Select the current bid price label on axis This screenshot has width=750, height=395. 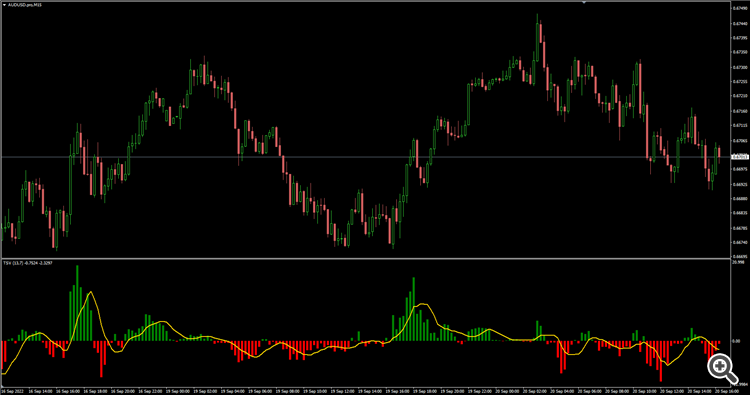click(740, 157)
